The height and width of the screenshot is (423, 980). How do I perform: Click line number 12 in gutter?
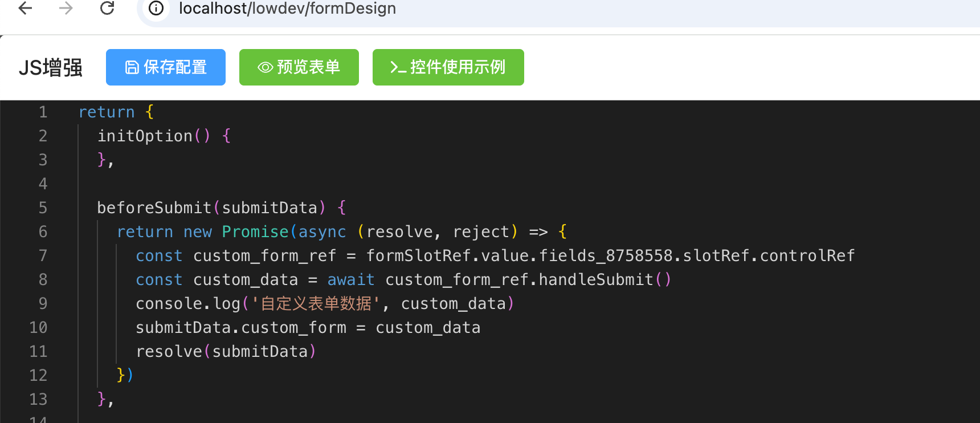tap(38, 376)
